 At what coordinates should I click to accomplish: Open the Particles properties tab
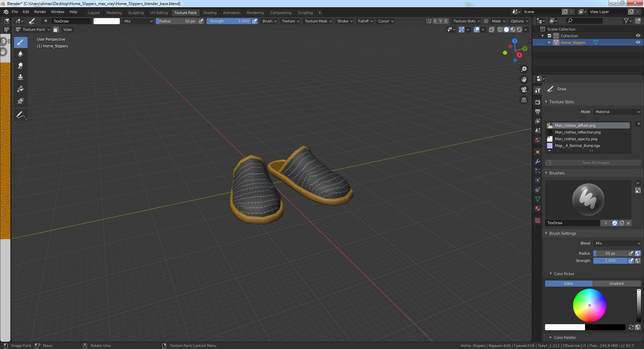coord(538,171)
